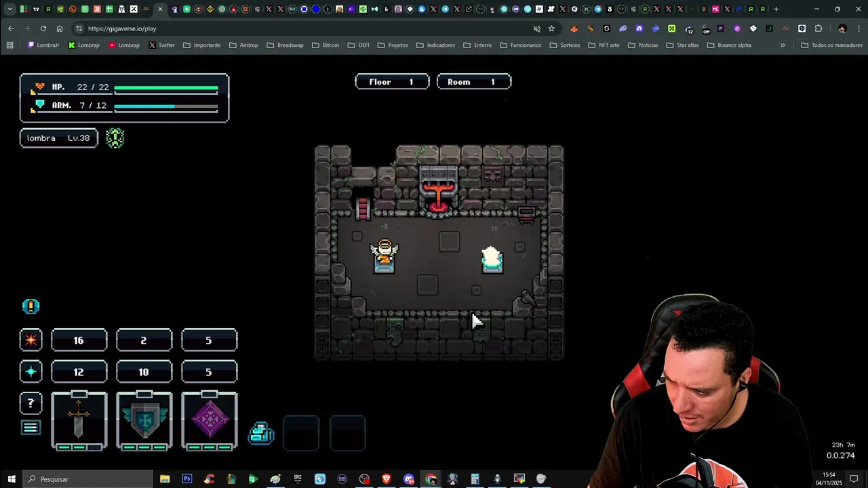Screen dimensions: 868x488
Task: Open Brave browser from taskbar
Action: pos(387,479)
